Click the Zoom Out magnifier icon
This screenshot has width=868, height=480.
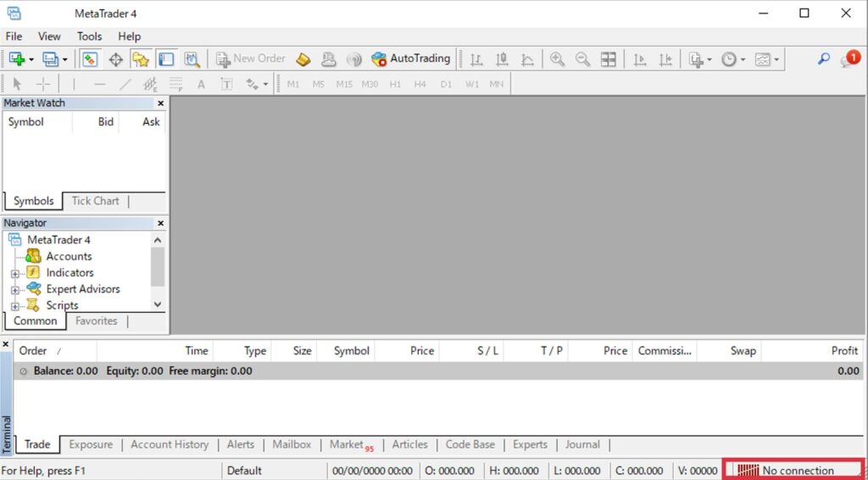(582, 59)
